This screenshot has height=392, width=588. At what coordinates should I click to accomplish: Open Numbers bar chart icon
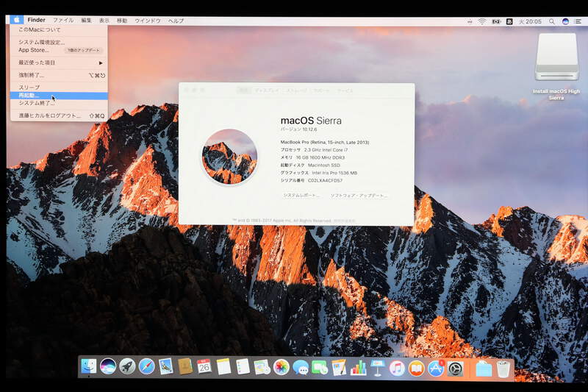(x=359, y=368)
